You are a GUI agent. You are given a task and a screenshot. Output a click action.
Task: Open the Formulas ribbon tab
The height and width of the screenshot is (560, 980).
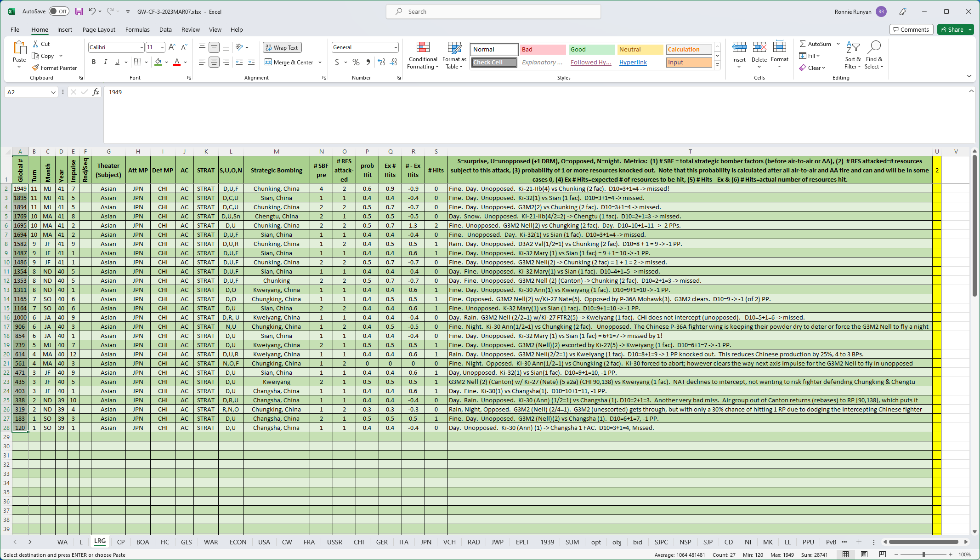coord(137,29)
